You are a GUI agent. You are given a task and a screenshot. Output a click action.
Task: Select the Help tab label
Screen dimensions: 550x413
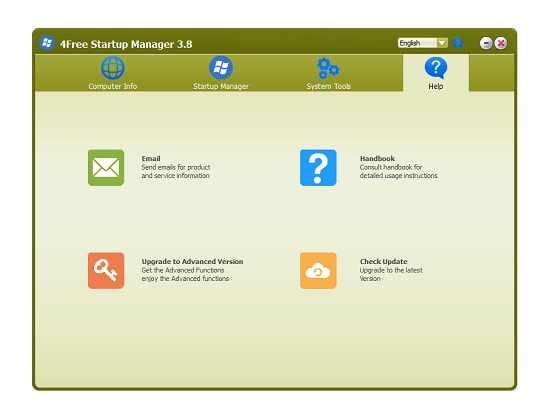(x=436, y=86)
